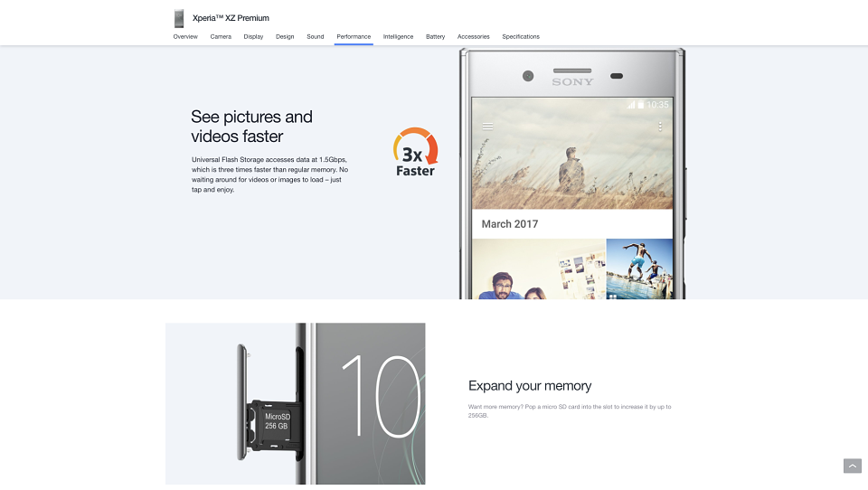Click the 'See pictures and videos faster' heading

pos(252,127)
